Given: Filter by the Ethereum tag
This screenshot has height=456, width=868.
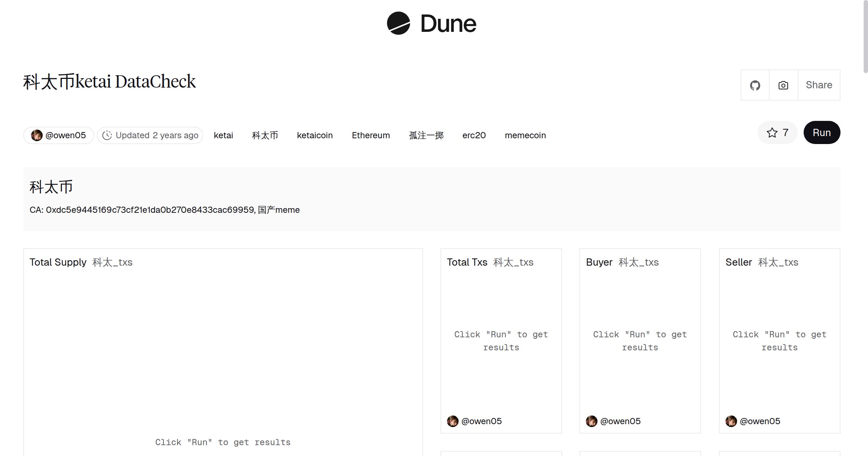Looking at the screenshot, I should click(x=371, y=135).
